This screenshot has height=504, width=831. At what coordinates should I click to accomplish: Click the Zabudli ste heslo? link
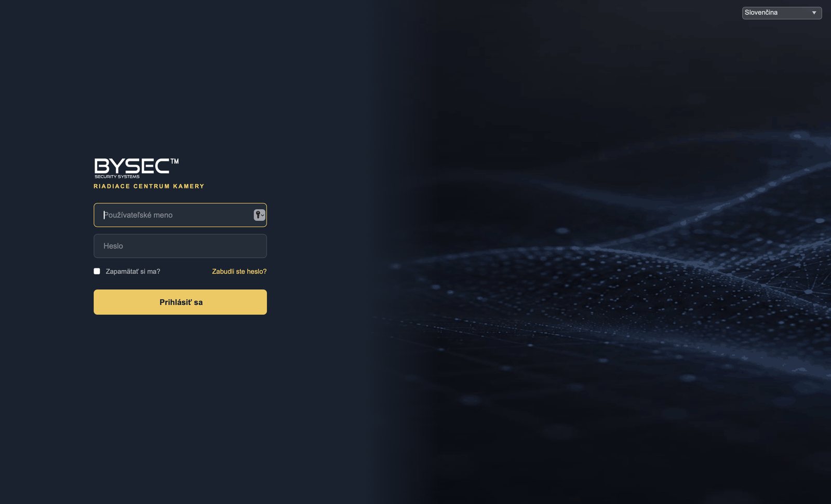click(239, 271)
